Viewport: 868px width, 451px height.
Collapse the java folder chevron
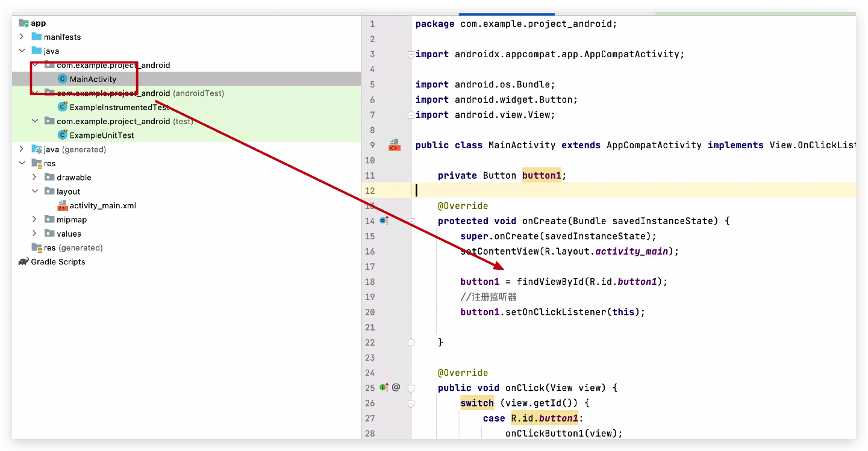tap(22, 51)
